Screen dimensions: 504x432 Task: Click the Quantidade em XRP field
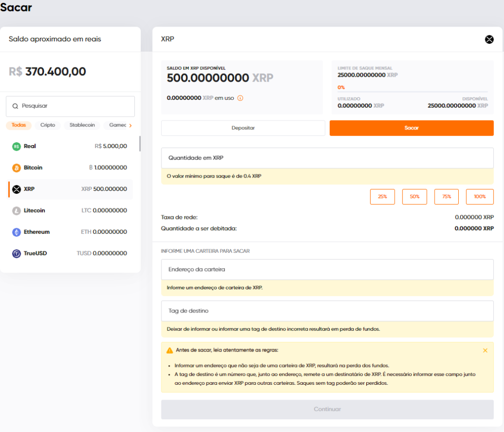pyautogui.click(x=327, y=158)
